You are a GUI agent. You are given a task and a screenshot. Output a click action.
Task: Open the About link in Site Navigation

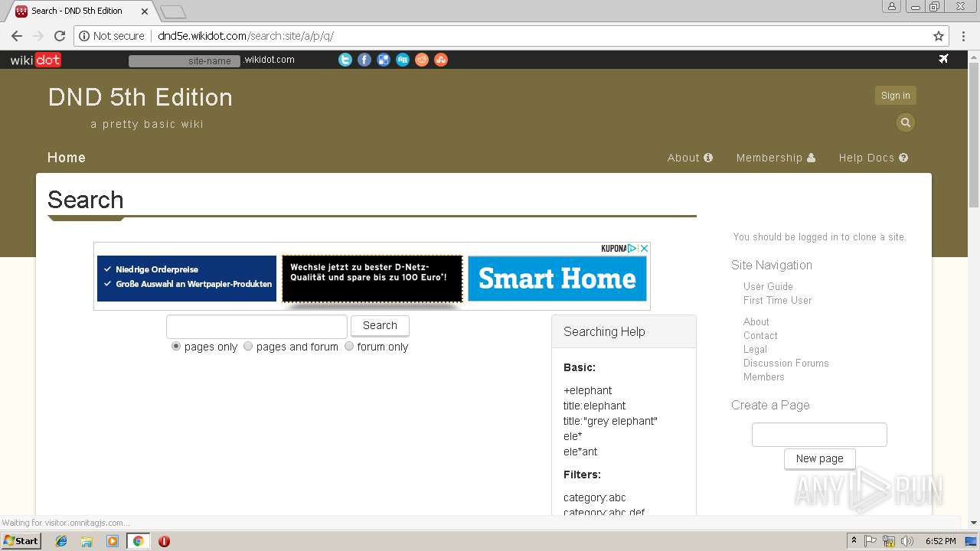[756, 321]
